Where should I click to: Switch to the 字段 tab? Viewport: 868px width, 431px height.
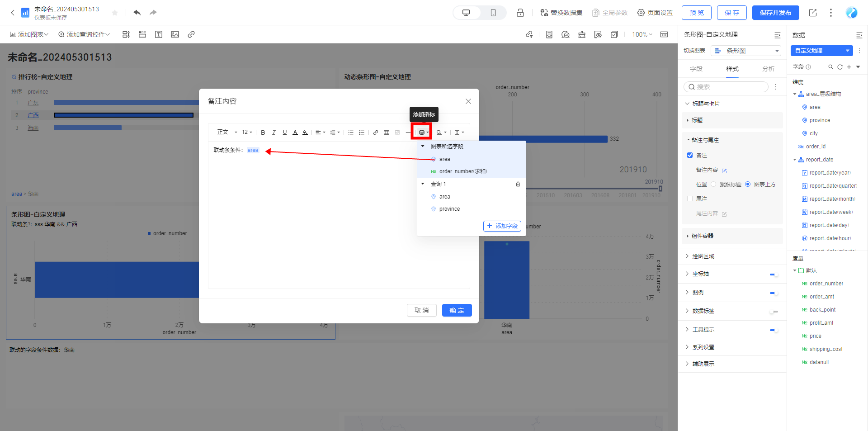click(696, 69)
